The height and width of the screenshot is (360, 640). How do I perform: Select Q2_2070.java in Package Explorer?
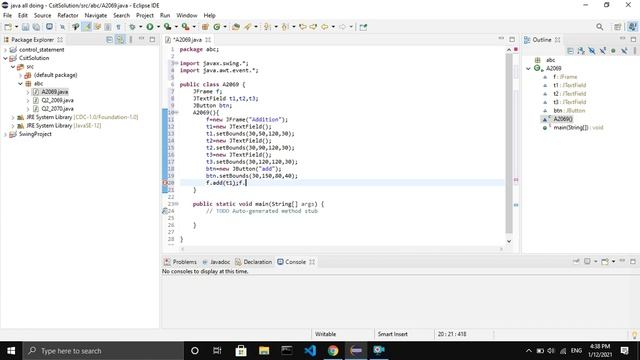57,109
